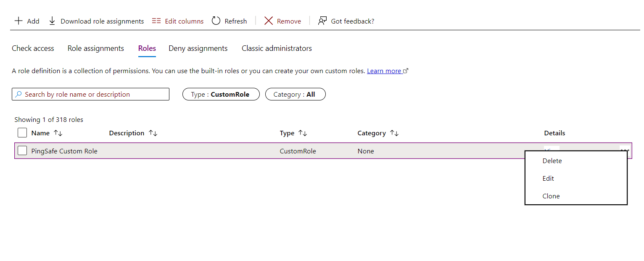Click the Add plus icon
The width and height of the screenshot is (644, 261).
18,21
